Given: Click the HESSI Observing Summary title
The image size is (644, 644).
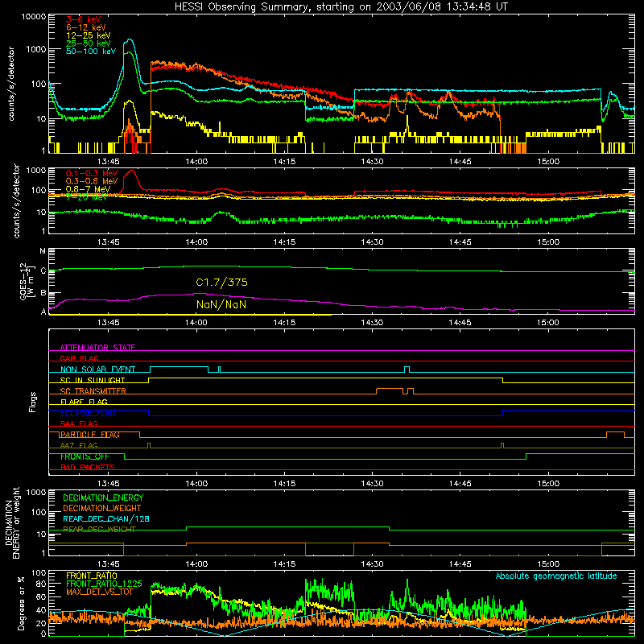Looking at the screenshot, I should [x=341, y=6].
